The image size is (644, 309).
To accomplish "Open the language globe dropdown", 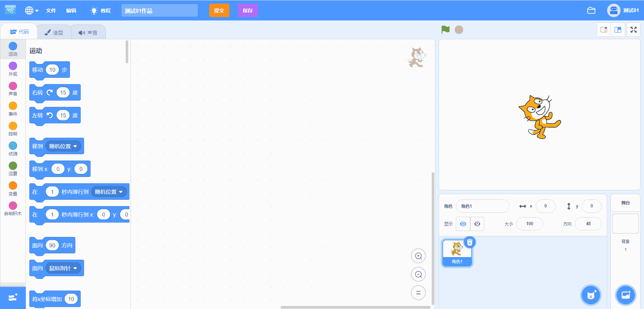I will (x=32, y=11).
